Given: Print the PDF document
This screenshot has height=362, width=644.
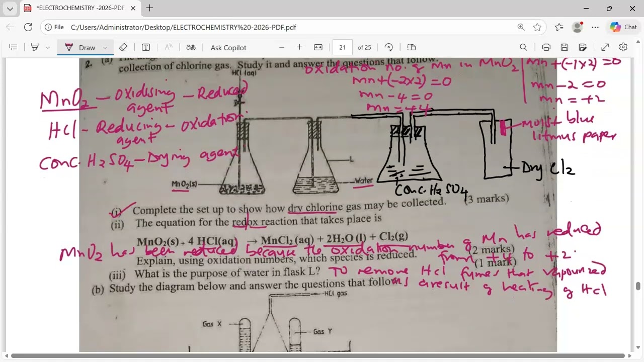Looking at the screenshot, I should (x=546, y=47).
